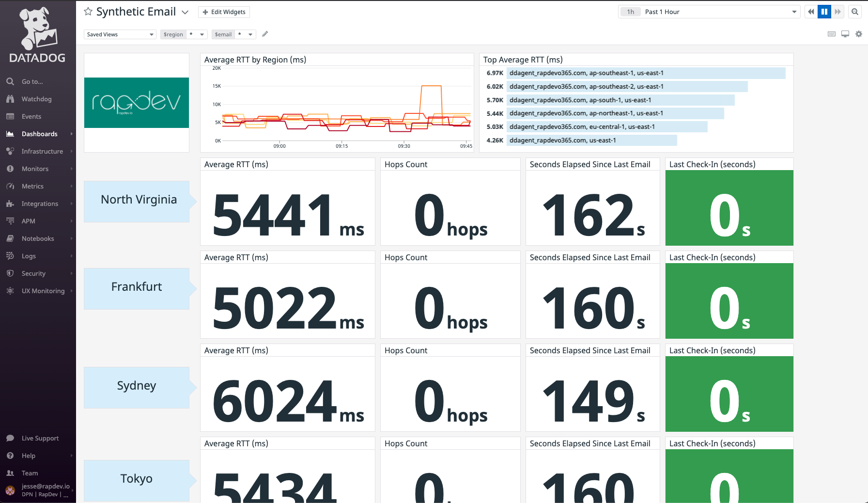Expand the Synthetic Email dashboard switcher

[185, 12]
